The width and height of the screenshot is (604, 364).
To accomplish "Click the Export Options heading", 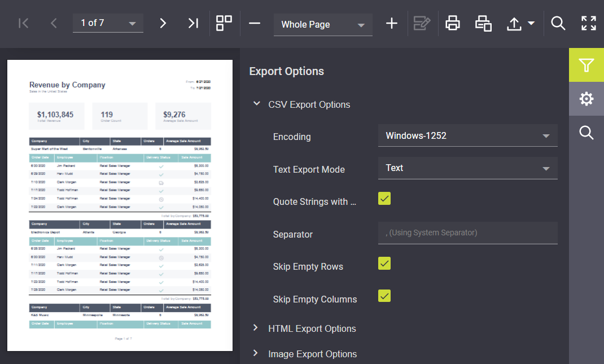I will (x=287, y=71).
